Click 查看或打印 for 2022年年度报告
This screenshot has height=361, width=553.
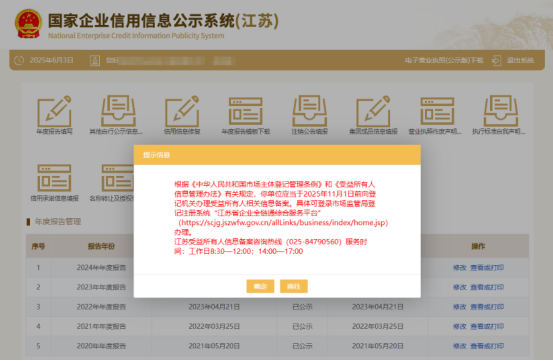pyautogui.click(x=487, y=307)
